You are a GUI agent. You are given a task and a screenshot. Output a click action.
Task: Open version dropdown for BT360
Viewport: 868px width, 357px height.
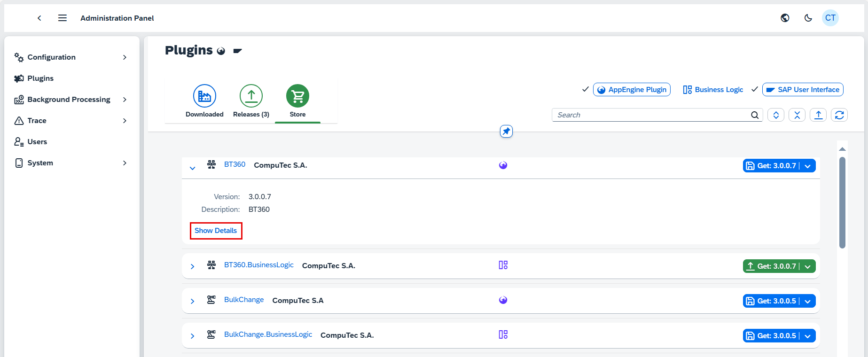click(x=807, y=166)
